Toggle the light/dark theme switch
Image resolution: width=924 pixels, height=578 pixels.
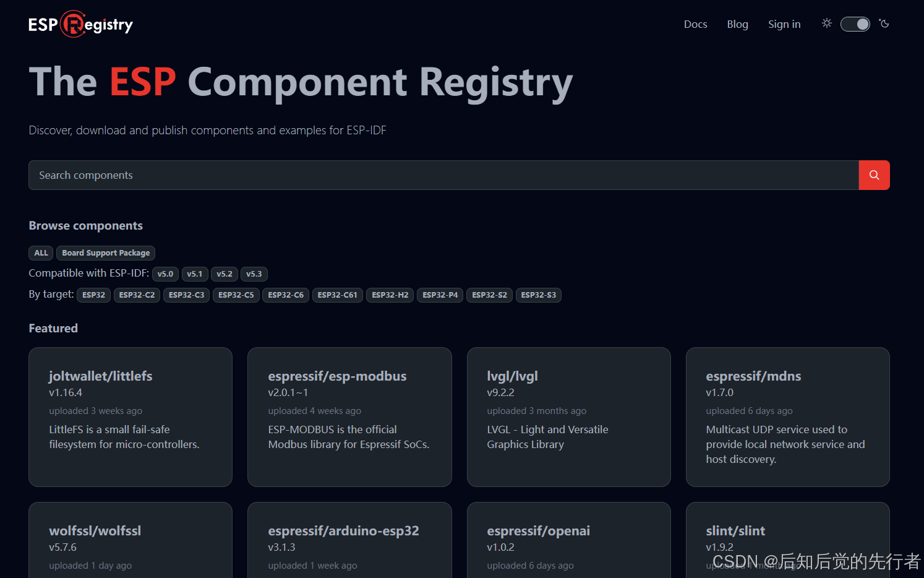[855, 24]
